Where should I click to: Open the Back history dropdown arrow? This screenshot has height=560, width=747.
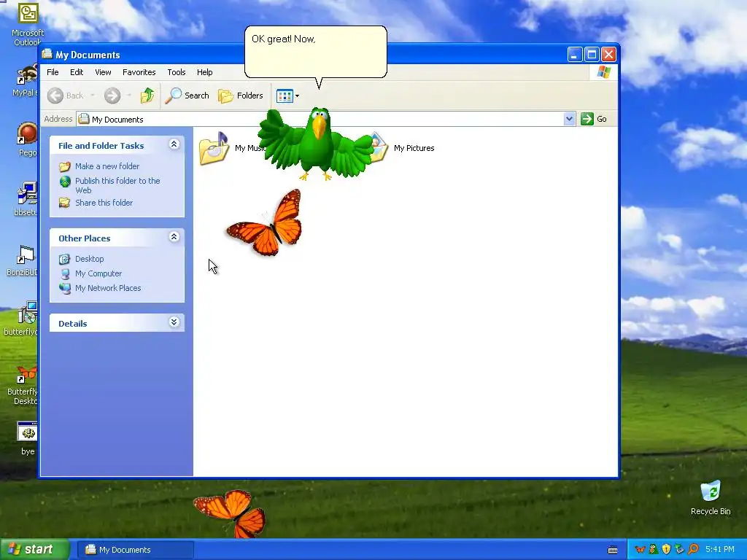(x=93, y=96)
